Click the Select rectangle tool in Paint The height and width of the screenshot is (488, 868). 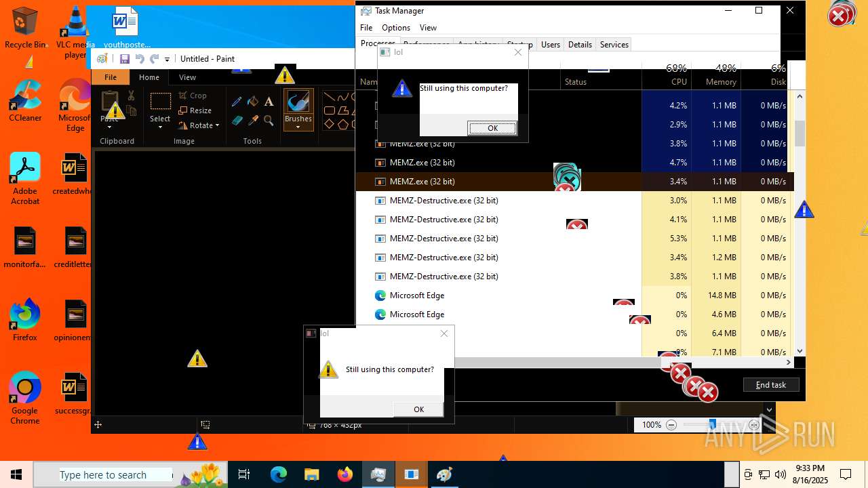[160, 102]
